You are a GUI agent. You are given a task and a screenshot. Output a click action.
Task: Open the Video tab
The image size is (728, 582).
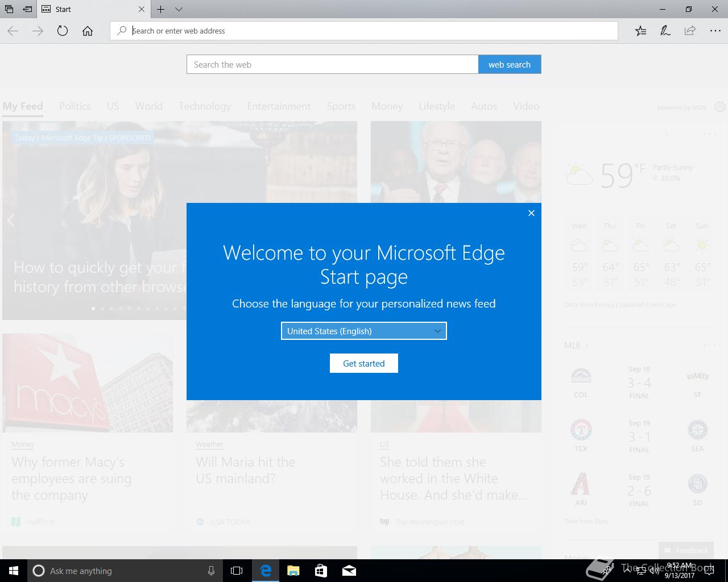[526, 106]
